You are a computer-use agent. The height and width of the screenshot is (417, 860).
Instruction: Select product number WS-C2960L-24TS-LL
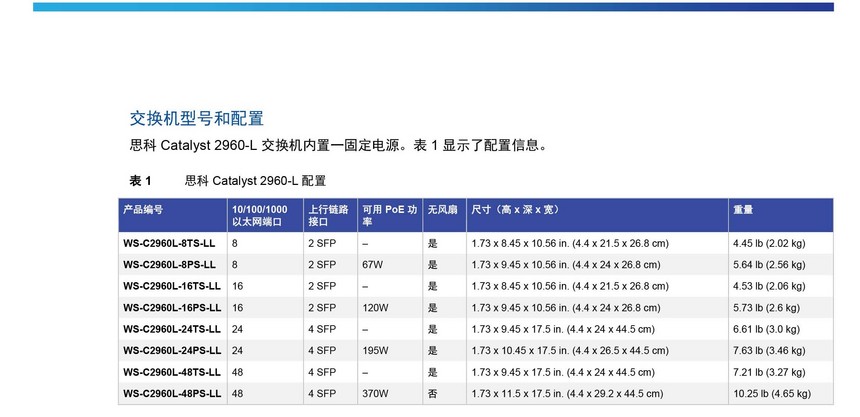172,329
